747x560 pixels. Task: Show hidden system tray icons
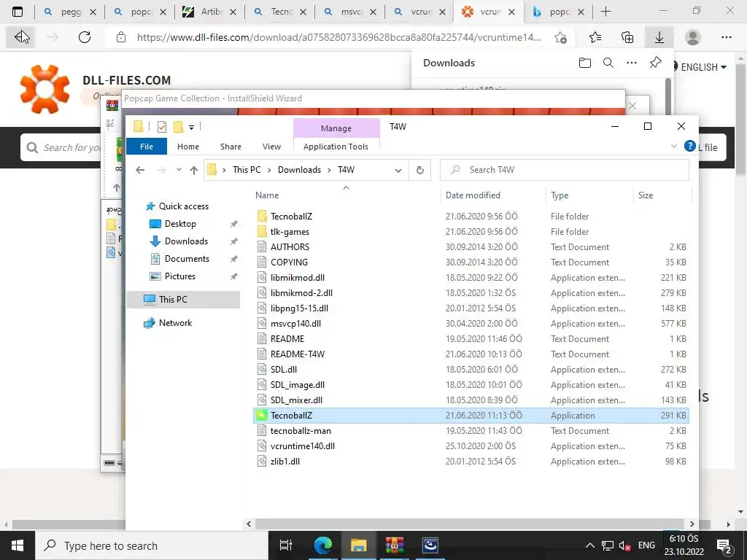point(589,545)
